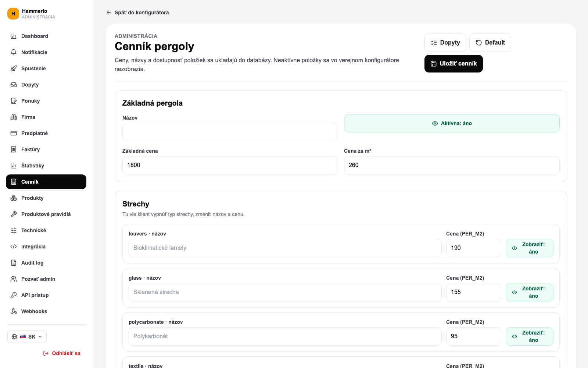588x368 pixels.
Task: Click louvers price field showing 190
Action: (x=474, y=248)
